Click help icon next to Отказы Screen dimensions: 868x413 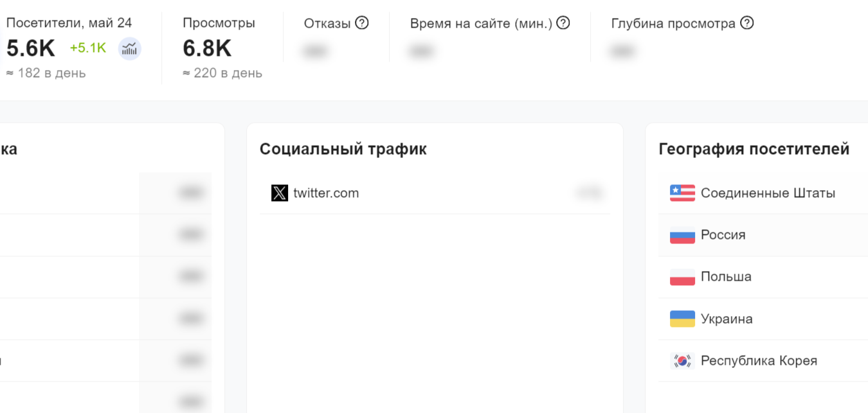(362, 23)
